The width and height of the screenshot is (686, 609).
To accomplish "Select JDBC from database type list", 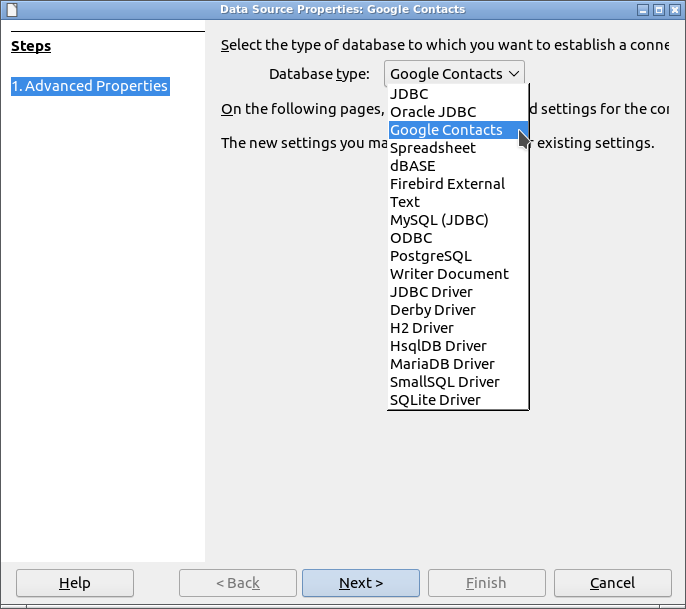I will (x=458, y=94).
